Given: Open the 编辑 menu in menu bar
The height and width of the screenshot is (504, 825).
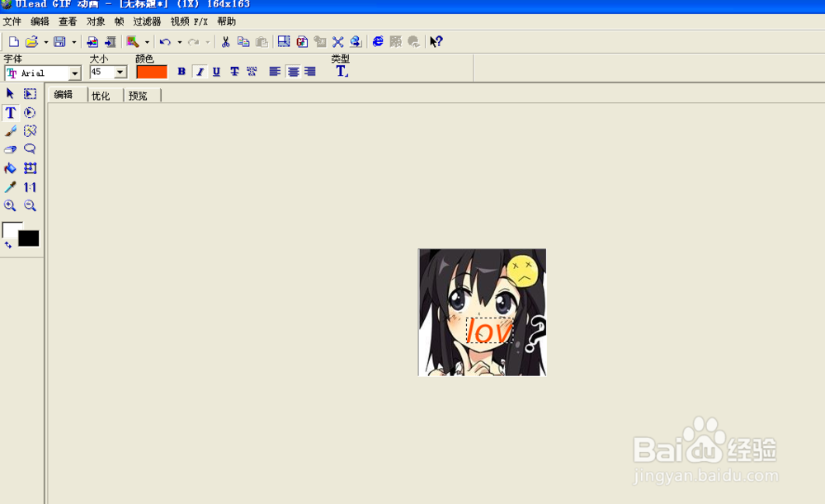Looking at the screenshot, I should tap(40, 21).
